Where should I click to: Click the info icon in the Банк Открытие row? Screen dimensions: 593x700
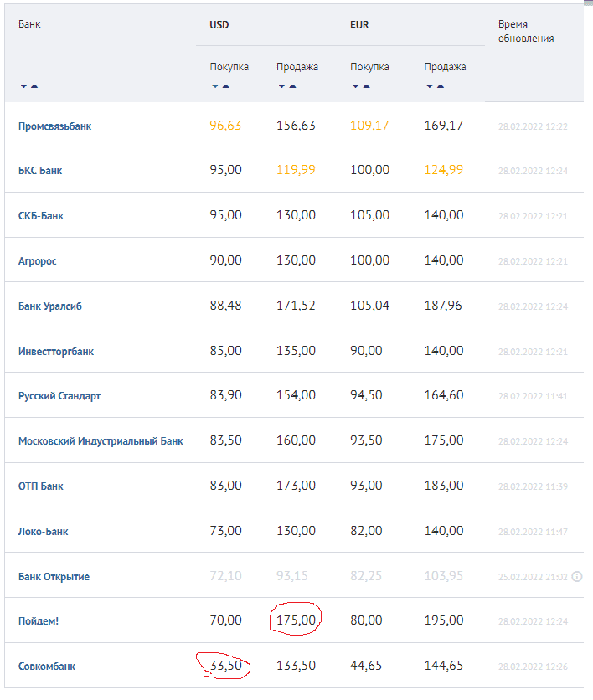click(577, 577)
